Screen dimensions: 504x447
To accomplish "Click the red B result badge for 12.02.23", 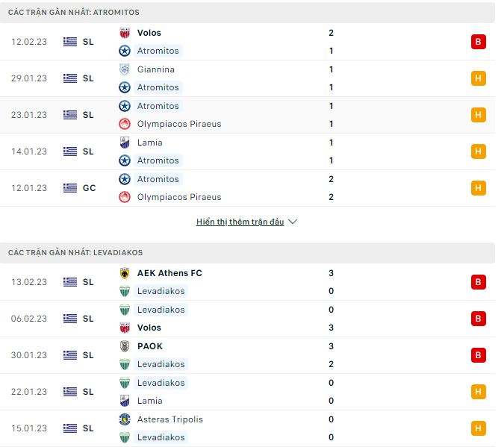I will click(x=478, y=42).
